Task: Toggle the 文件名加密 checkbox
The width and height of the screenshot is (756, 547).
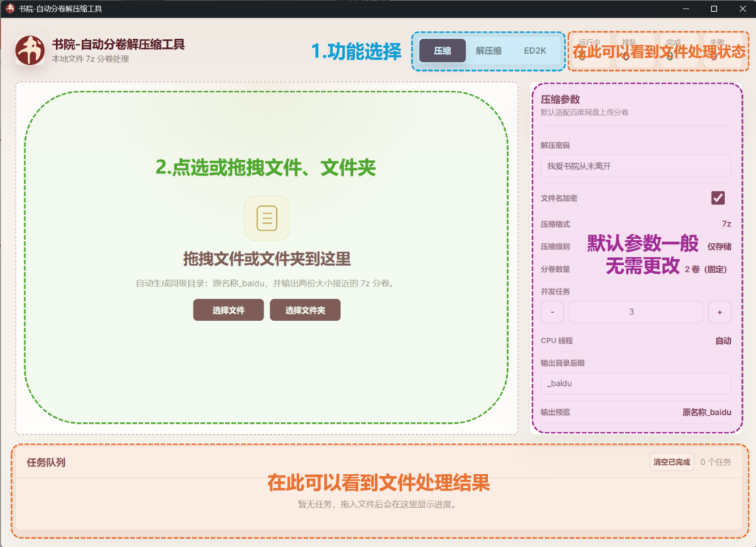Action: pyautogui.click(x=718, y=198)
